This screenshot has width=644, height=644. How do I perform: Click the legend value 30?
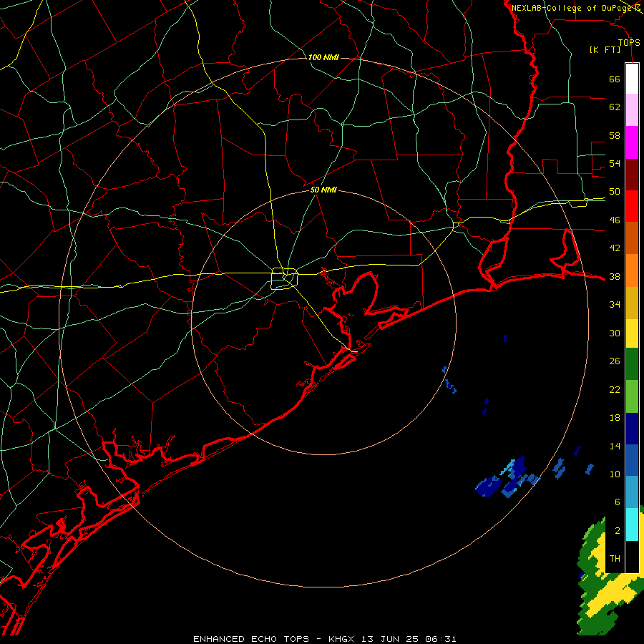tap(615, 333)
